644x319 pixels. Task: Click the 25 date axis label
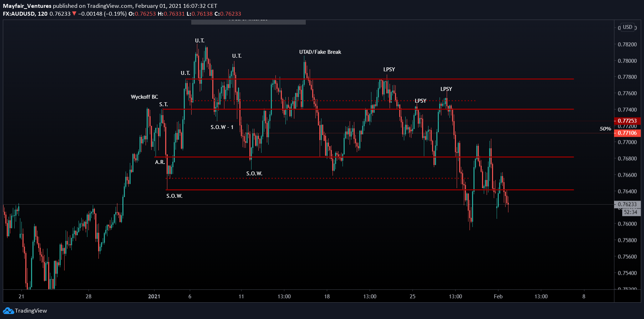[x=412, y=297]
